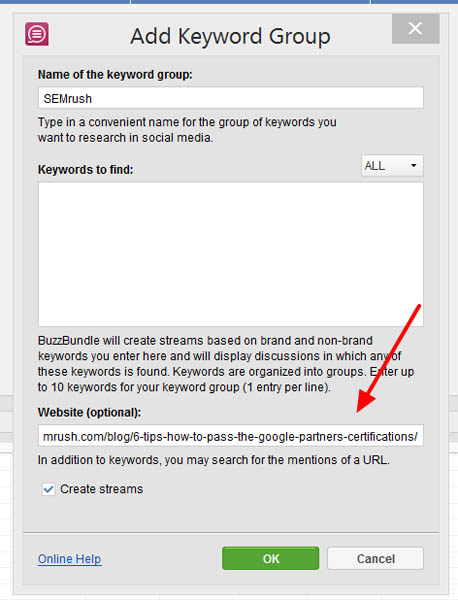Screen dimensions: 458x600
Task: Click the 'mentions of a URL' hint text
Action: click(214, 460)
